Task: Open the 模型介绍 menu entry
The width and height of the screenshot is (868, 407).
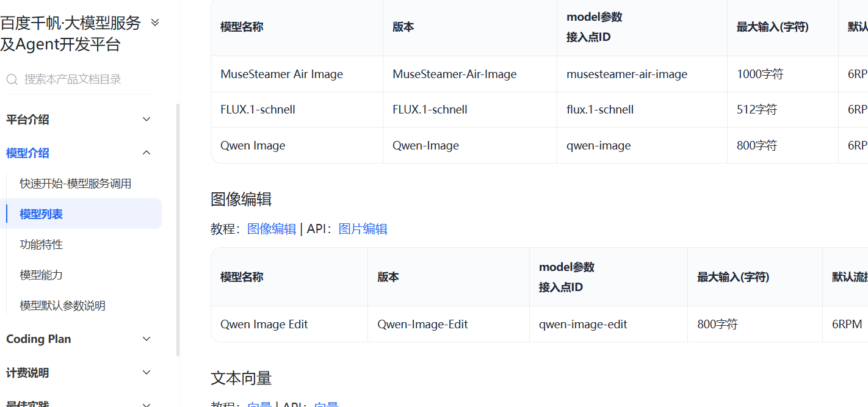Action: (x=27, y=153)
